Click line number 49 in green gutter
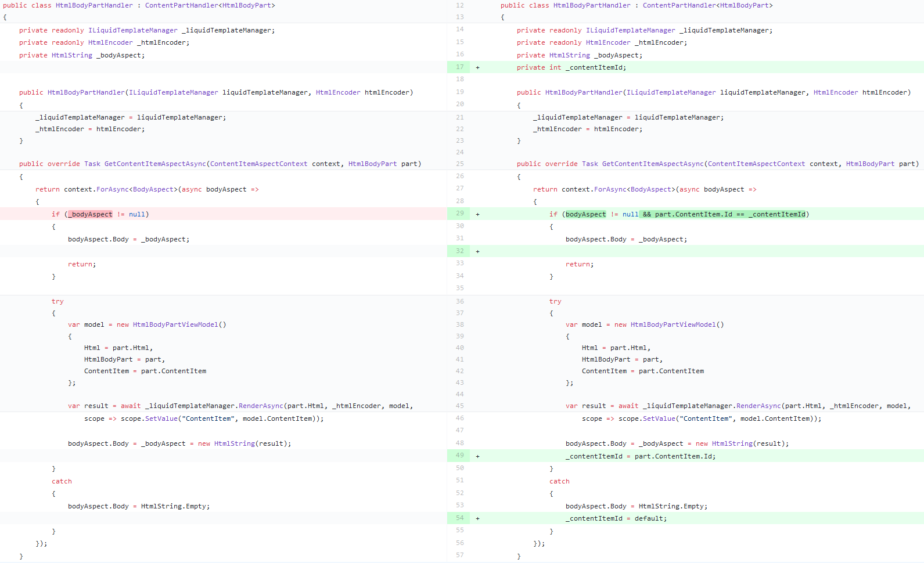This screenshot has height=563, width=924. (460, 455)
